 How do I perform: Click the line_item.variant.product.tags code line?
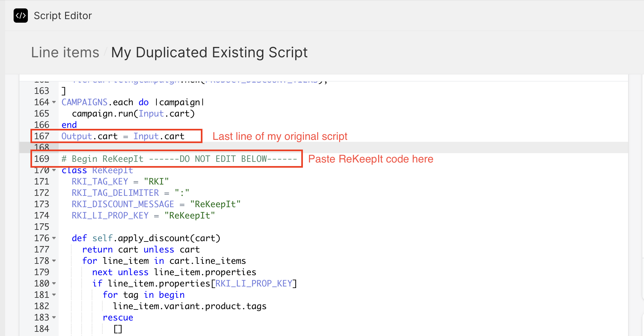190,306
